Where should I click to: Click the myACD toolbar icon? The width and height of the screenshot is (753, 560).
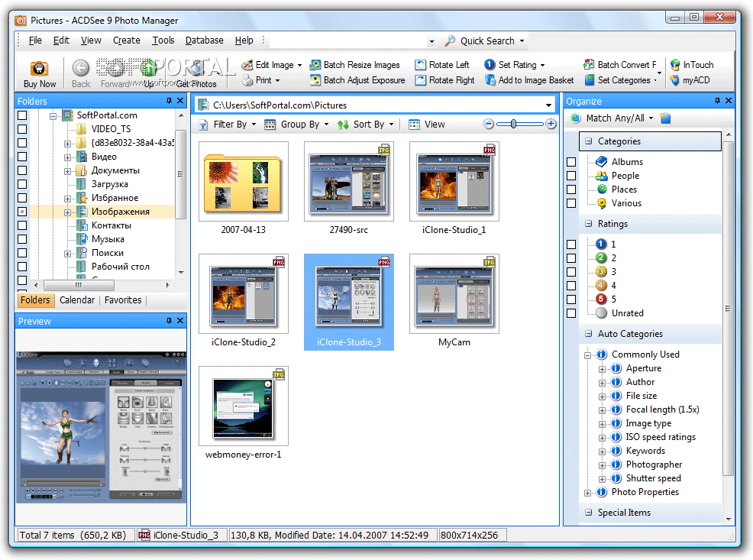675,80
